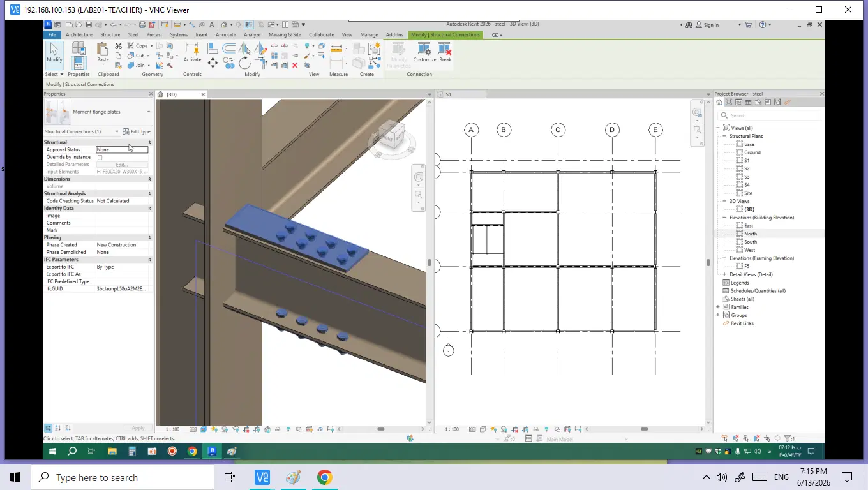
Task: Toggle the Properties palette ribbon button
Action: click(x=79, y=63)
